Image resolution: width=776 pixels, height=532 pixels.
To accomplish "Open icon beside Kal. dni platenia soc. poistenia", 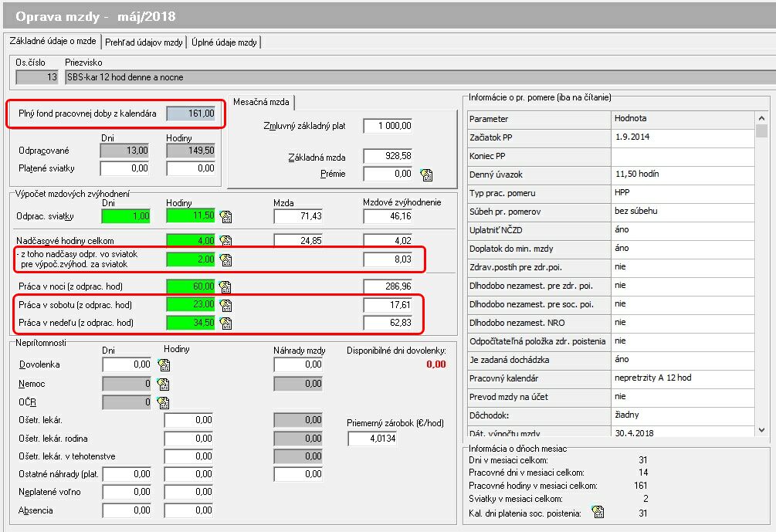I will [598, 512].
